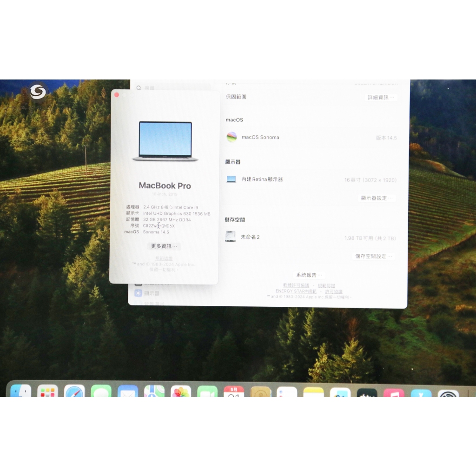
Task: Click the "版本 14.5" version value
Action: (386, 138)
